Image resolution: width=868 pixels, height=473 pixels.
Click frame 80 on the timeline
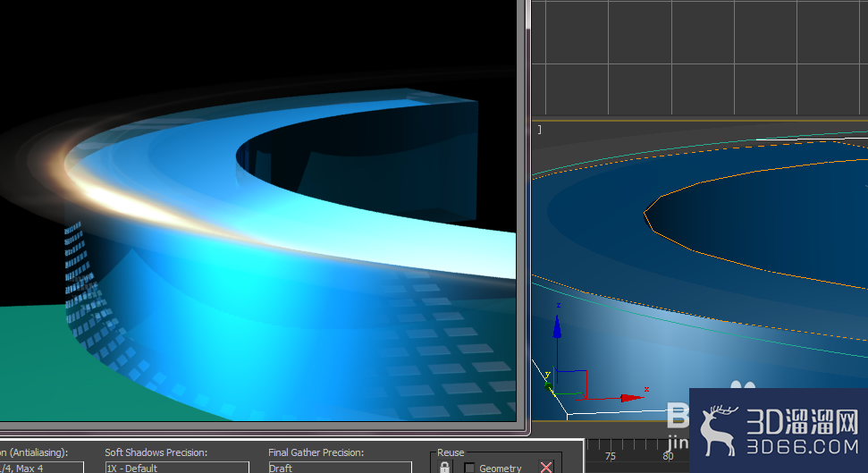(668, 456)
